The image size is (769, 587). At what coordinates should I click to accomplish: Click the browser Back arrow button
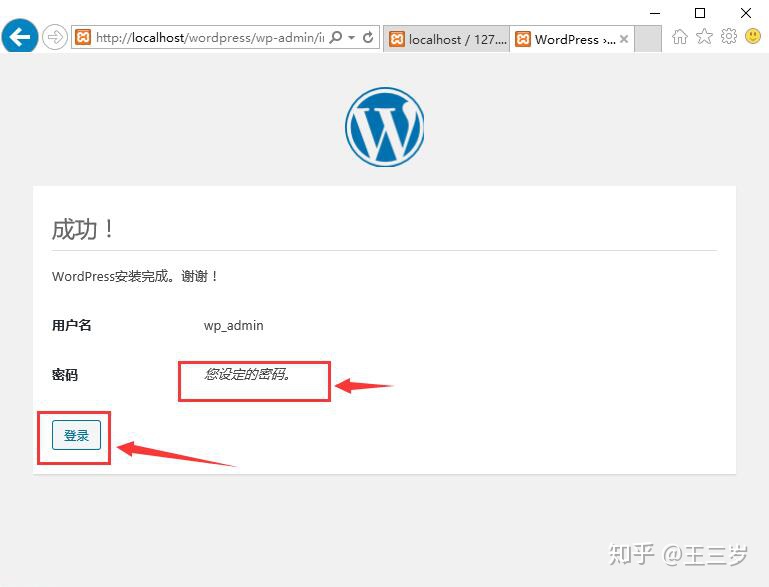(20, 37)
